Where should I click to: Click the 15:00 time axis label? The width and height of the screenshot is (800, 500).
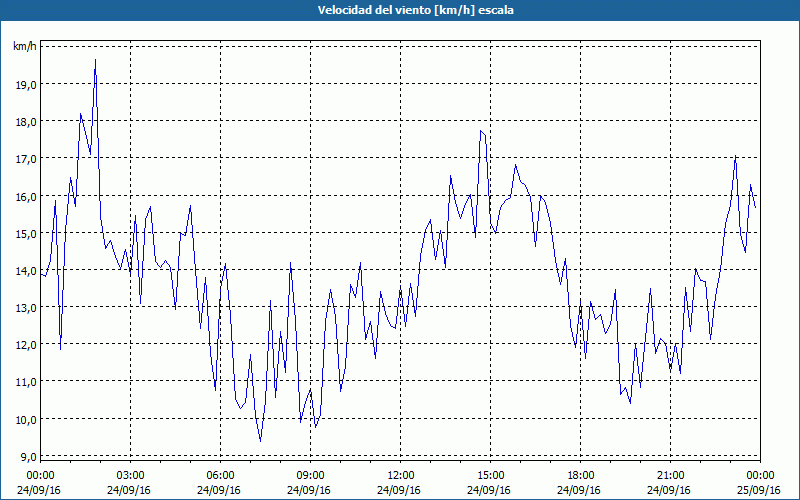pyautogui.click(x=490, y=476)
